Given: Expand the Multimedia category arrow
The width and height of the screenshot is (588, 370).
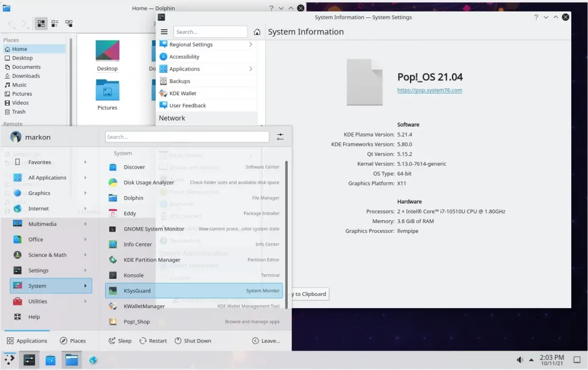Looking at the screenshot, I should [86, 224].
